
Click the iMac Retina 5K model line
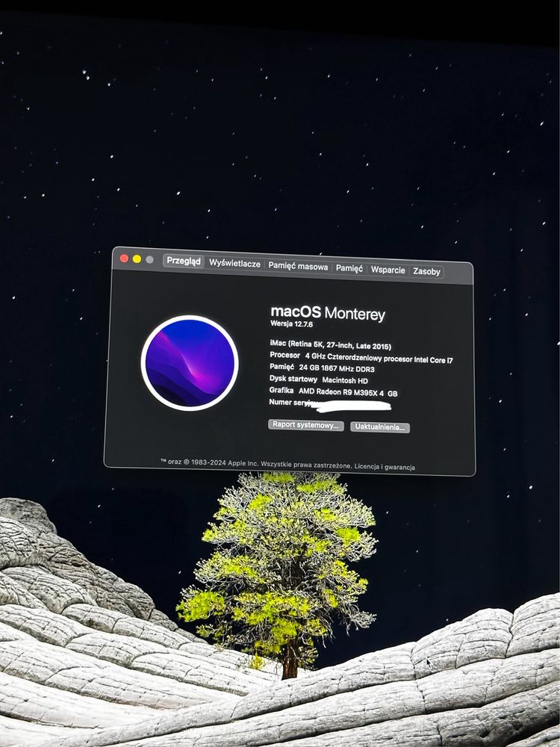(x=331, y=344)
